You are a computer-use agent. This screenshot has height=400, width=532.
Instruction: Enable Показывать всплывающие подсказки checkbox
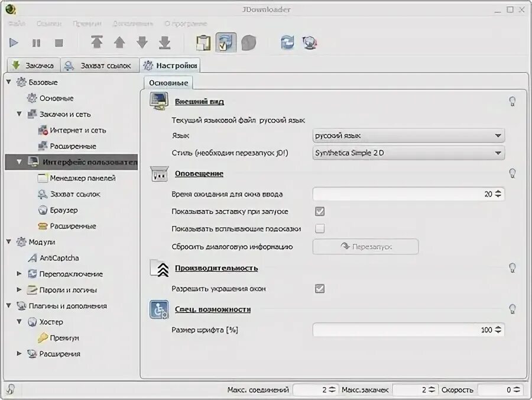click(320, 228)
